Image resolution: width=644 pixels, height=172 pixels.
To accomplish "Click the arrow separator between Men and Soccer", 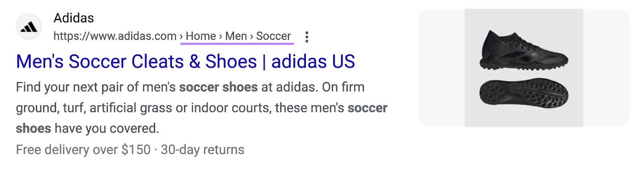I will (x=252, y=37).
